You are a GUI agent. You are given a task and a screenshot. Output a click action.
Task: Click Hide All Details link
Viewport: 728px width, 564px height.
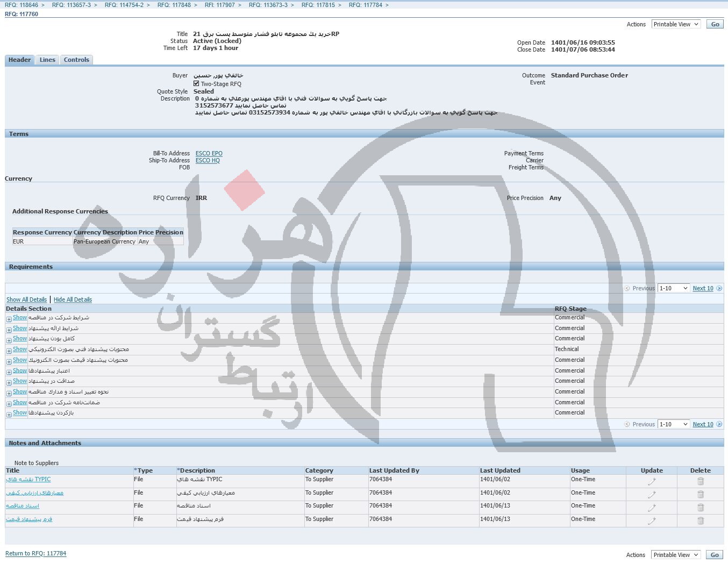pyautogui.click(x=73, y=300)
